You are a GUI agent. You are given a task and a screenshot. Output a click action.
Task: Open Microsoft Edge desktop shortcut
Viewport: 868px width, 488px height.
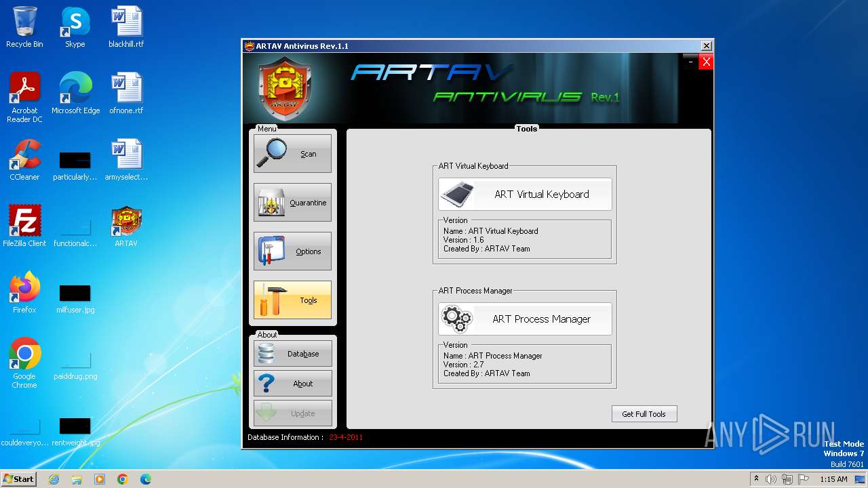pos(75,94)
